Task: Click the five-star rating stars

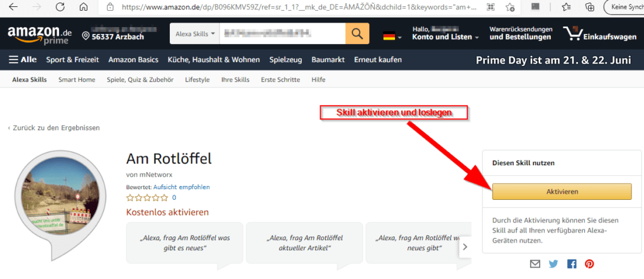Action: [x=147, y=198]
